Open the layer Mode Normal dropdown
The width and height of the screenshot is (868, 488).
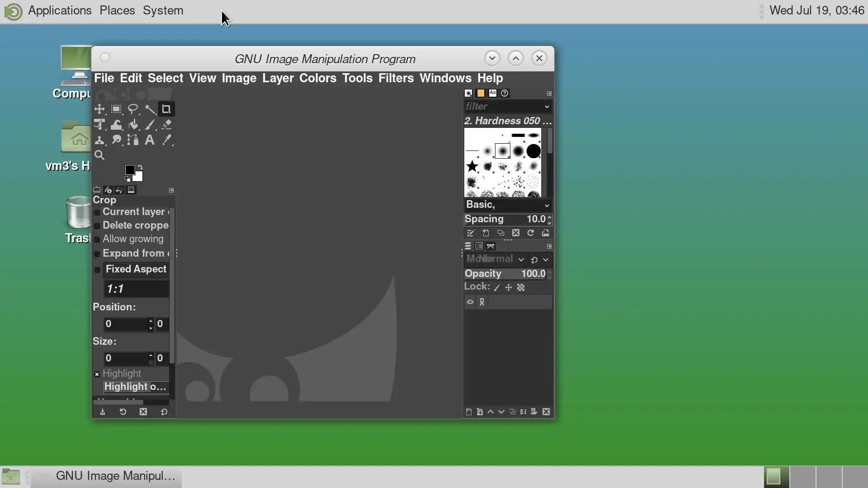(521, 259)
